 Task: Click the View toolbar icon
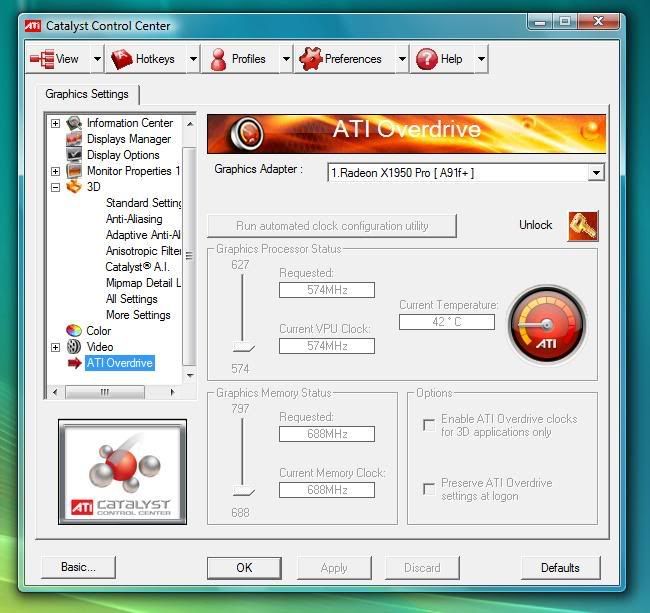point(42,59)
